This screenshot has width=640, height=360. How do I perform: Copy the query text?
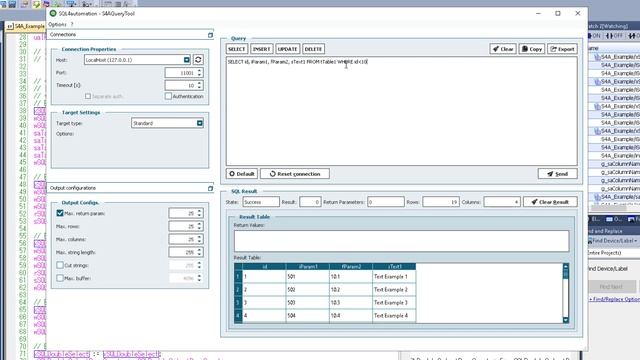pyautogui.click(x=532, y=49)
